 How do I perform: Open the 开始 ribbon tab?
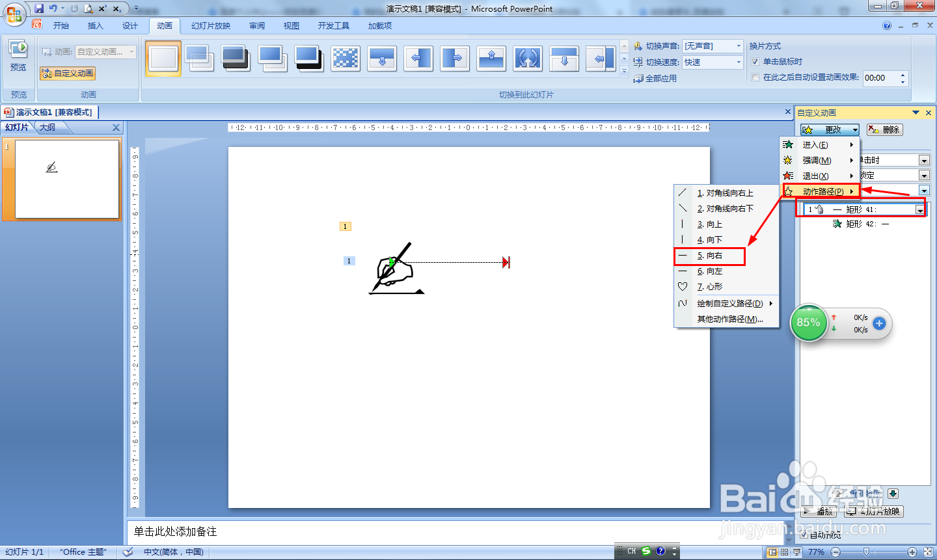61,26
